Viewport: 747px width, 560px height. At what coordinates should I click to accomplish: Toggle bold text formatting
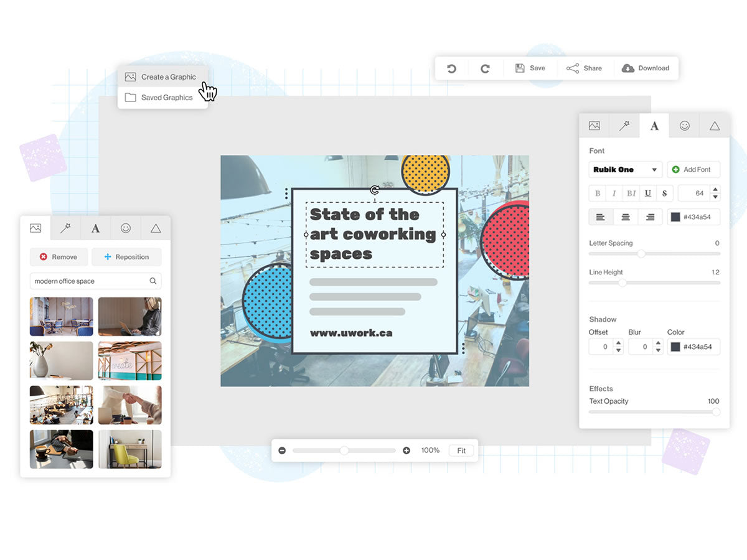click(598, 194)
